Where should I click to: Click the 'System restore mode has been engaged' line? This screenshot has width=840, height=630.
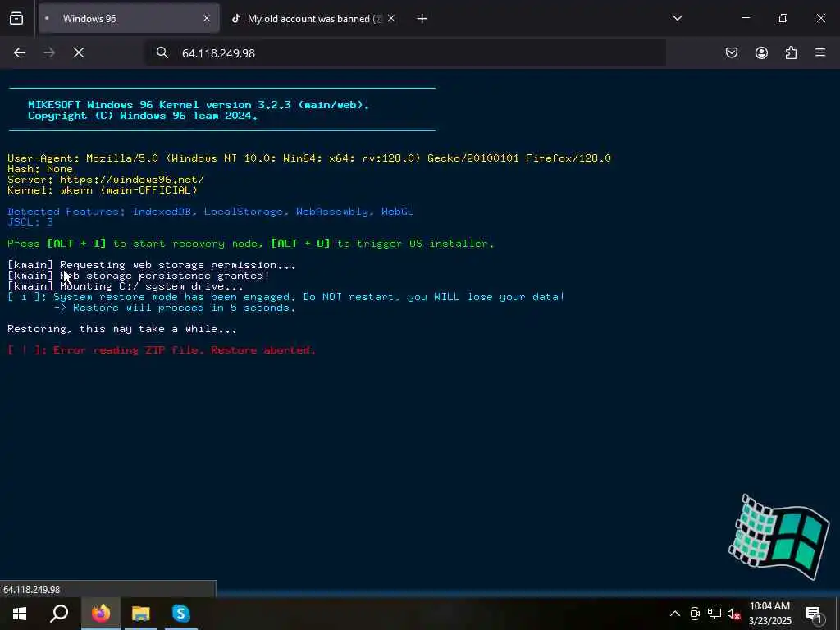[286, 297]
